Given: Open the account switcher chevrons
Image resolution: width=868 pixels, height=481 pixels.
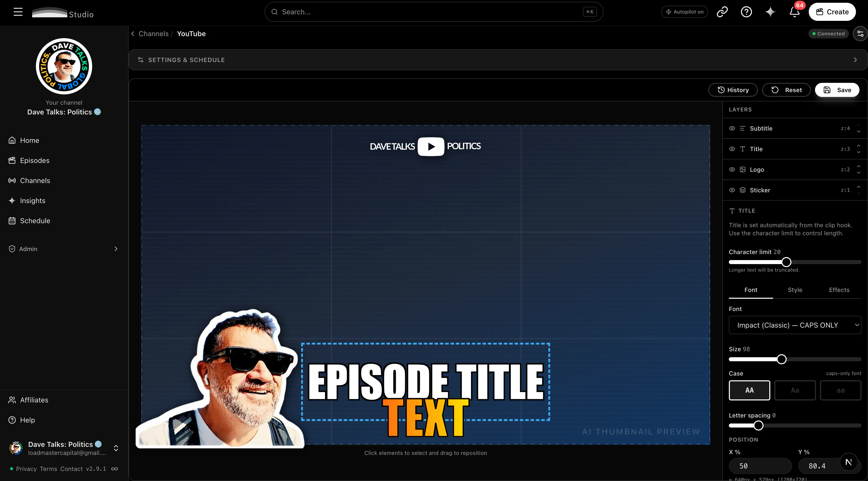Looking at the screenshot, I should click(x=116, y=448).
